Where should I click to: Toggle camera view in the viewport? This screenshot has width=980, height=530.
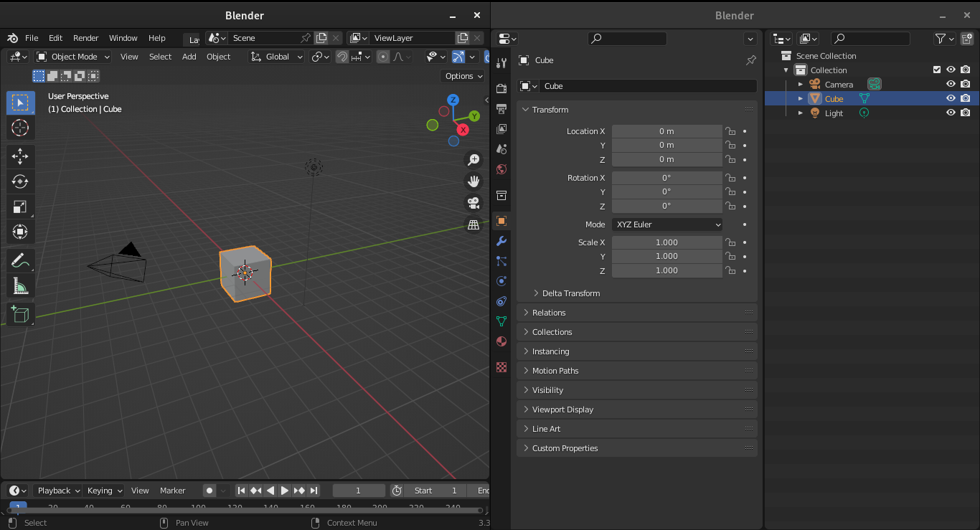point(473,203)
